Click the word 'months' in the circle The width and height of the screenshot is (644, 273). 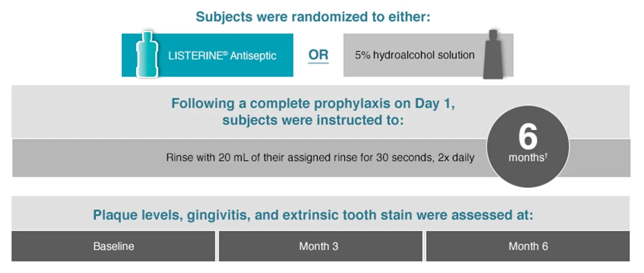click(526, 158)
